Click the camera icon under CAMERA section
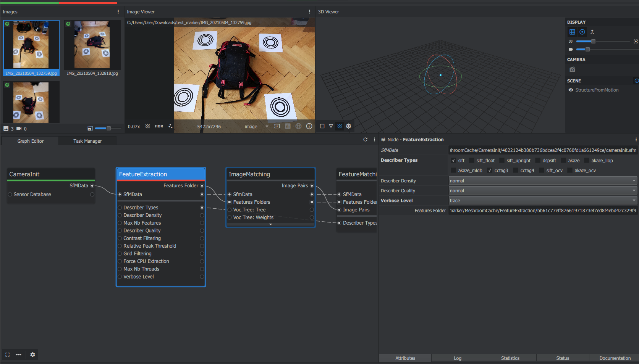The image size is (639, 364). 572,69
